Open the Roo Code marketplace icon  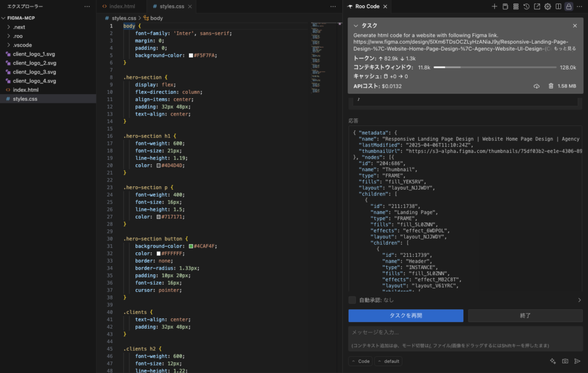tap(506, 6)
